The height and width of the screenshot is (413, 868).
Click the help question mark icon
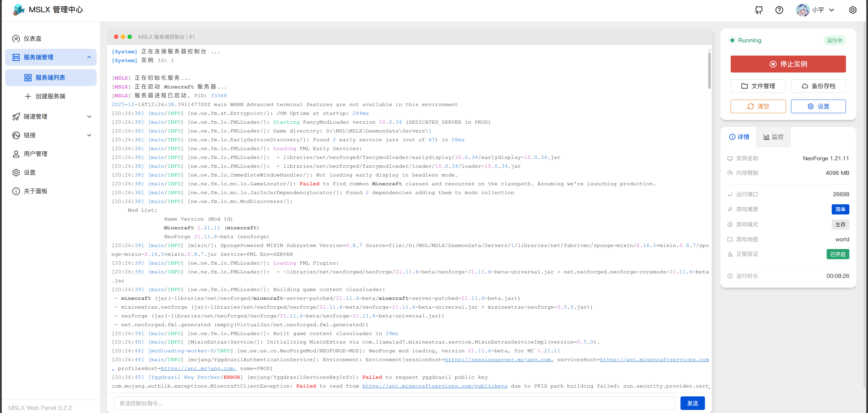coord(779,10)
